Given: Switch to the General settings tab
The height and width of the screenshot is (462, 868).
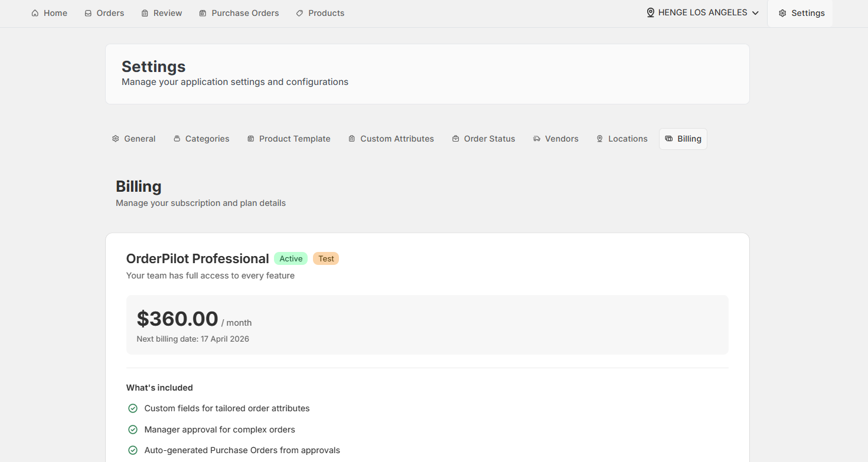Looking at the screenshot, I should pos(133,139).
